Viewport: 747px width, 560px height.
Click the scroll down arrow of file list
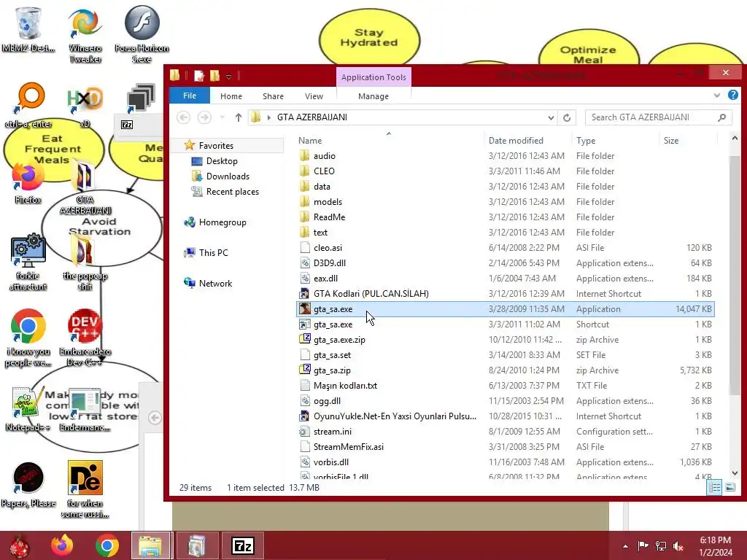(734, 472)
